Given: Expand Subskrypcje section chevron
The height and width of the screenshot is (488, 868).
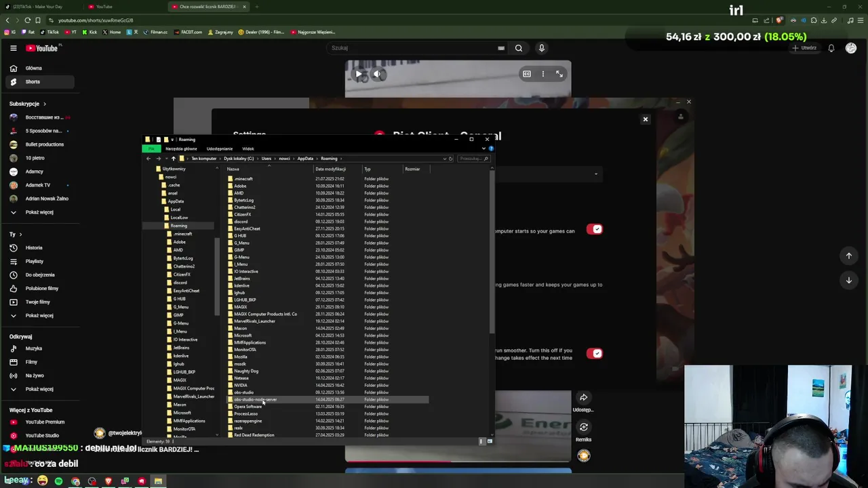Looking at the screenshot, I should coord(45,104).
